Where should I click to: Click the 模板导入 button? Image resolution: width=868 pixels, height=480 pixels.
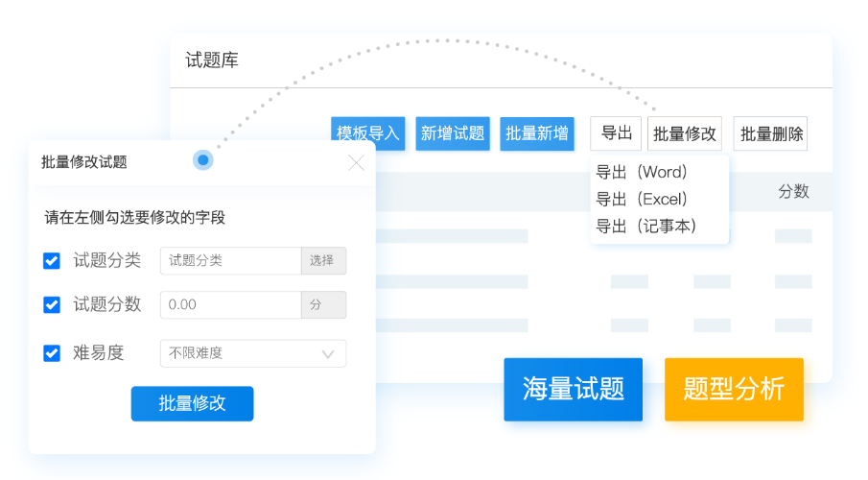coord(368,134)
